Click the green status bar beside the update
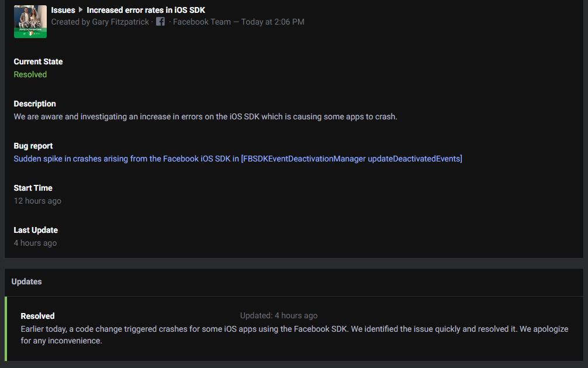Screen dimensions: 588x368 coord(6,329)
